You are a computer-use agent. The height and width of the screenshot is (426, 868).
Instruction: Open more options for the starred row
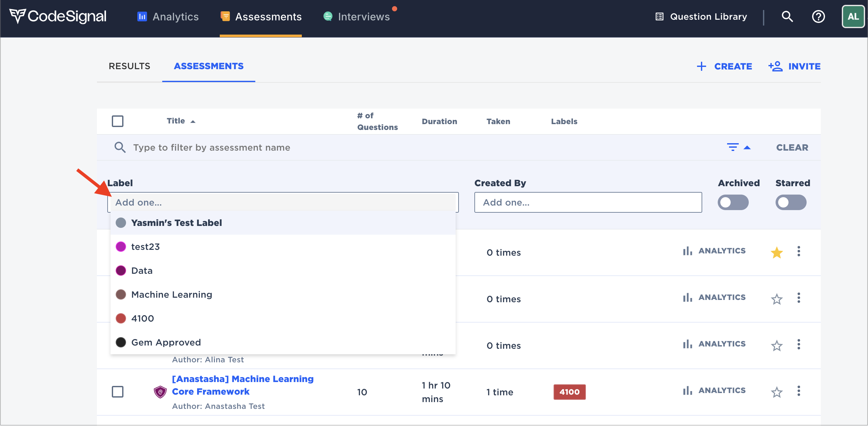(798, 251)
